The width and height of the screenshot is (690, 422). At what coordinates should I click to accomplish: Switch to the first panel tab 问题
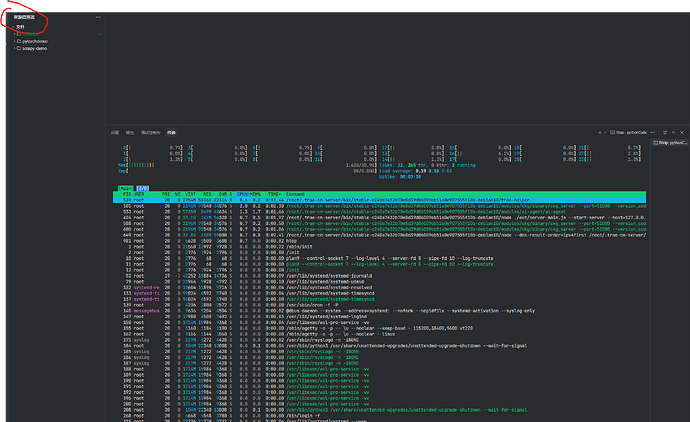tap(115, 132)
